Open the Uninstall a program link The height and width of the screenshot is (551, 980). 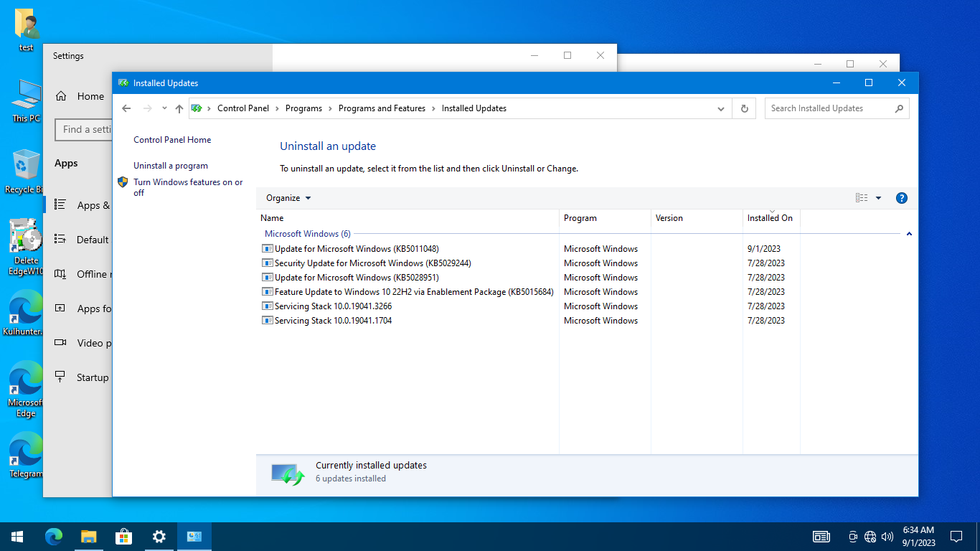pyautogui.click(x=171, y=166)
